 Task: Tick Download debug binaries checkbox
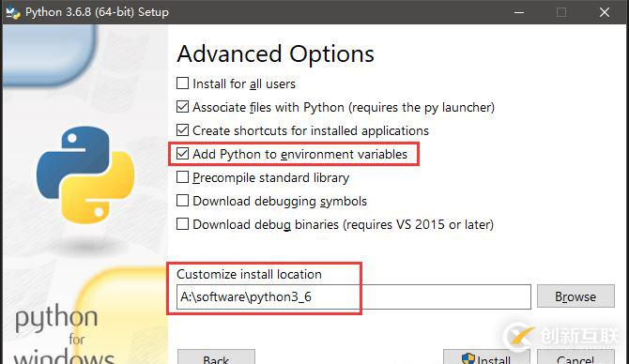182,224
